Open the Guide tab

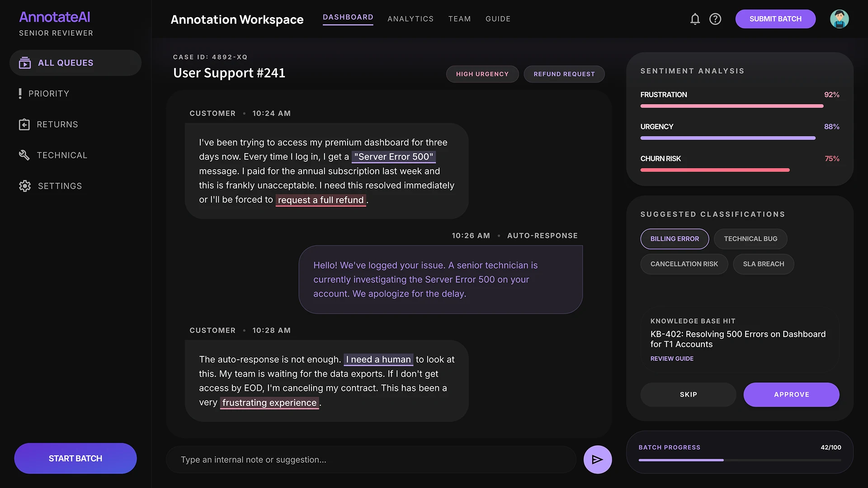[498, 19]
